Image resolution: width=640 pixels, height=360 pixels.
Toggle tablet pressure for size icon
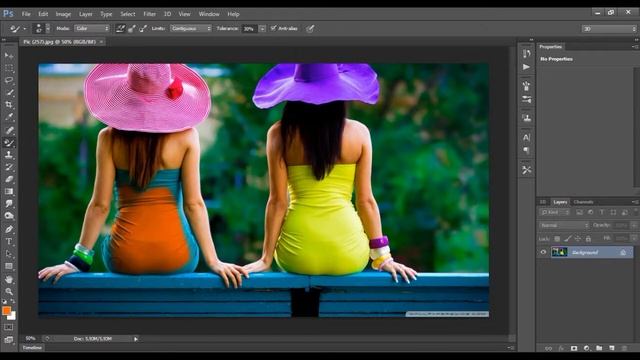(310, 29)
